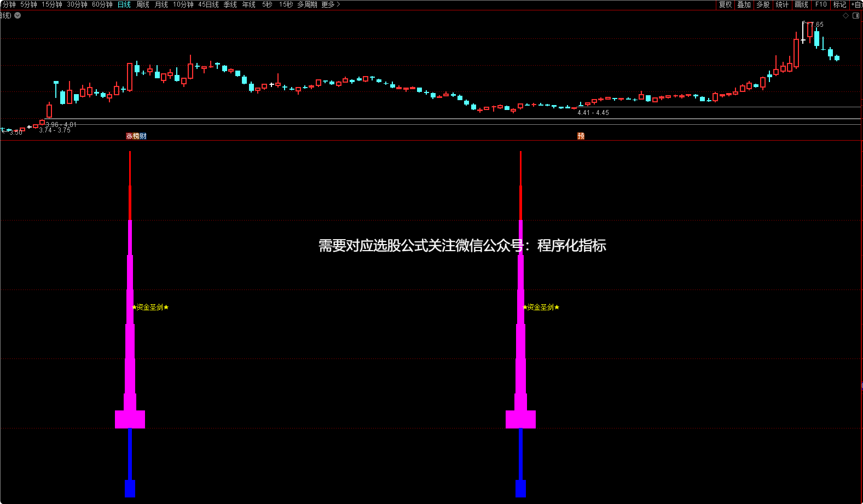Click the 叠加 overlay button
The image size is (863, 504).
tap(744, 4)
